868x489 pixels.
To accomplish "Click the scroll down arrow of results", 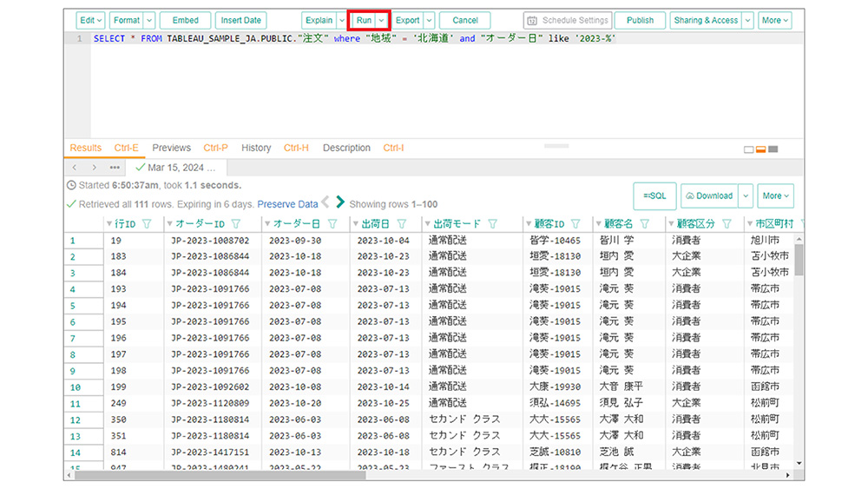I will [x=799, y=464].
